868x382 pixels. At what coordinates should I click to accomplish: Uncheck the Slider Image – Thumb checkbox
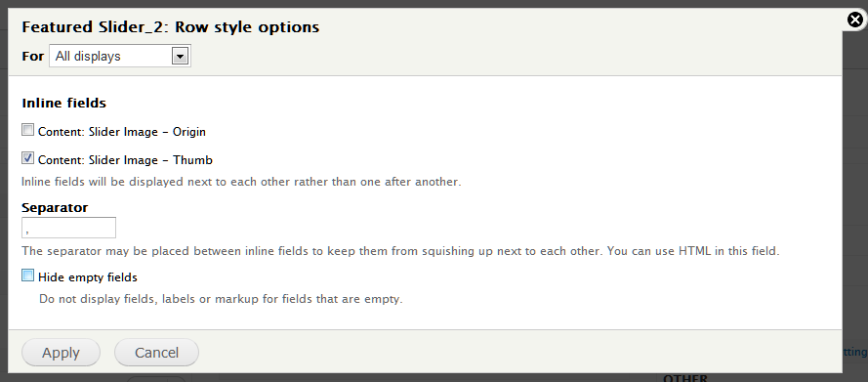(27, 158)
